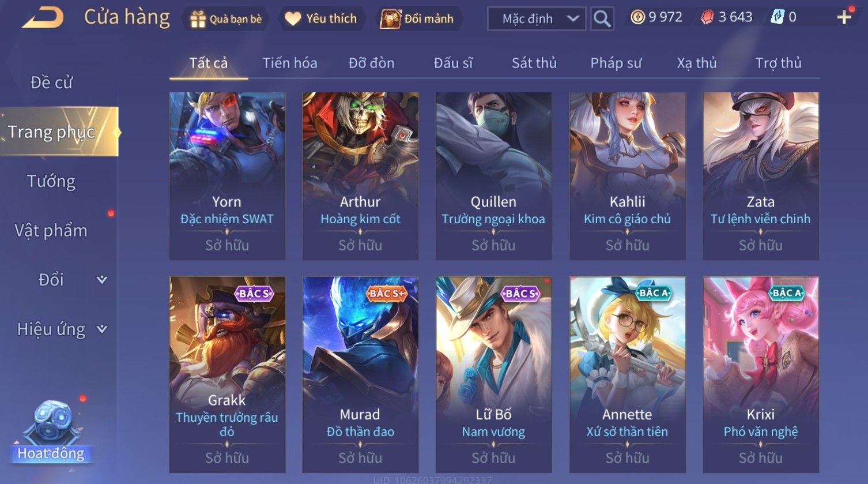Tap the red gem currency icon
Image resolution: width=868 pixels, height=484 pixels.
click(x=707, y=18)
